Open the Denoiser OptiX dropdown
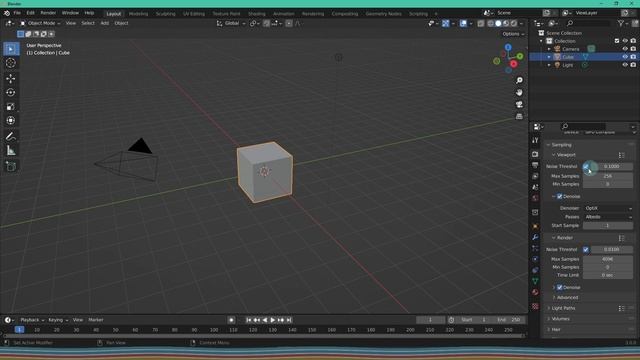 coord(608,208)
